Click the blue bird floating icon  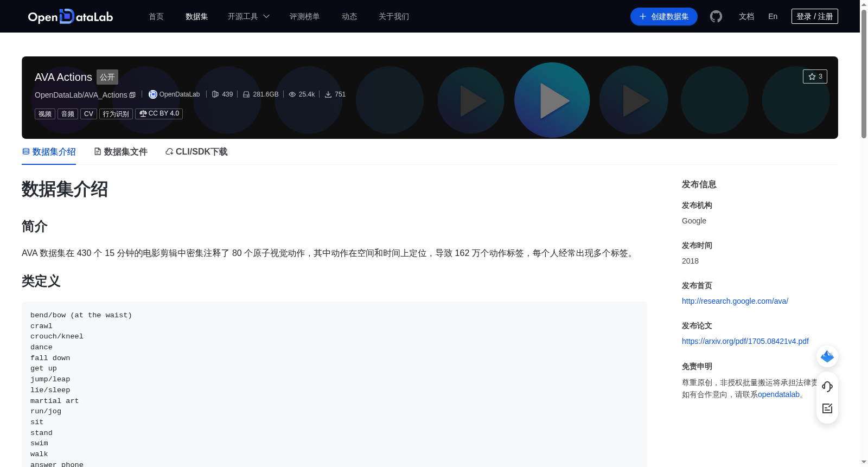click(827, 356)
